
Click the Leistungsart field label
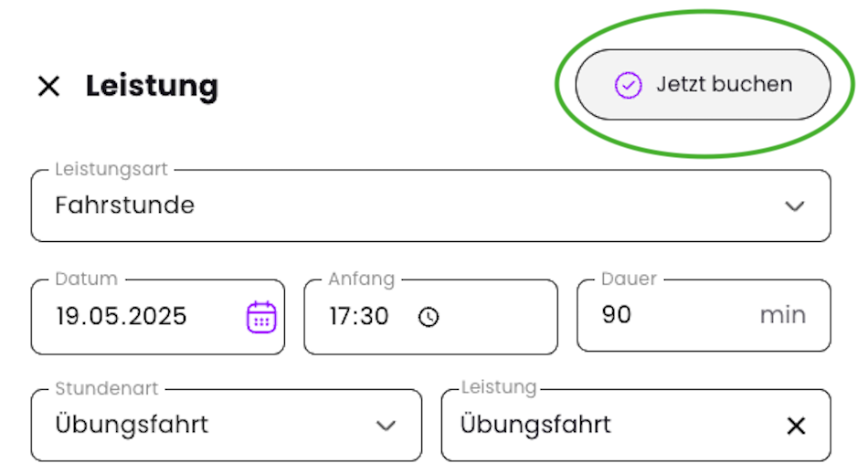(x=111, y=169)
